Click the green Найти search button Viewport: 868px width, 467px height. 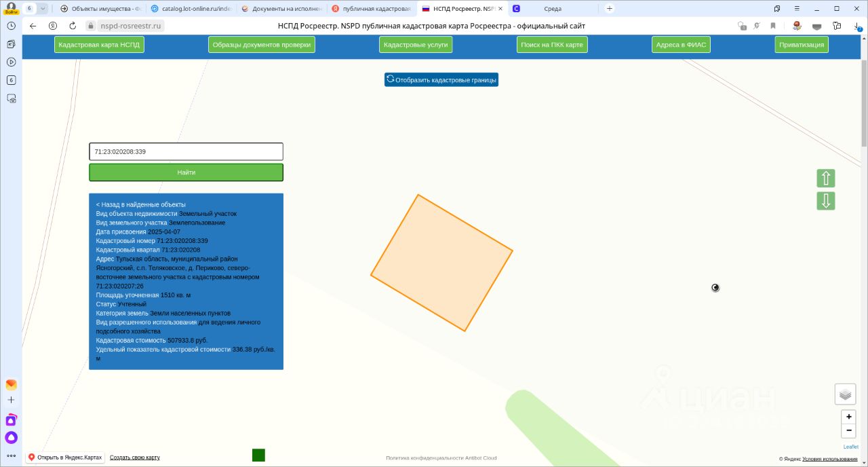point(186,172)
